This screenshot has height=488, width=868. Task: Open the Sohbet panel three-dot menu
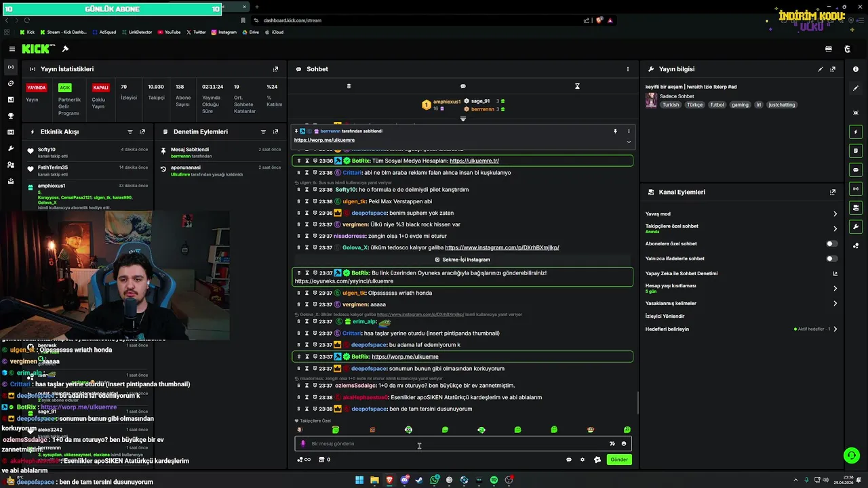[628, 69]
